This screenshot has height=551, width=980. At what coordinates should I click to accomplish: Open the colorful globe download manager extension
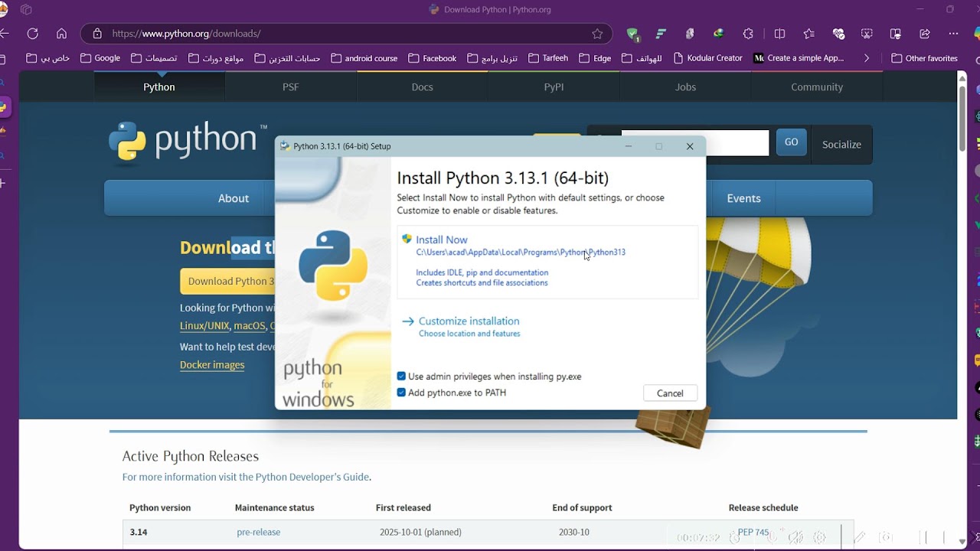718,34
